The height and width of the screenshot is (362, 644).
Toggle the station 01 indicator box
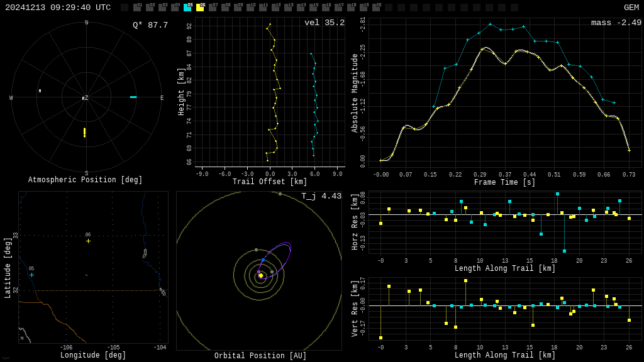point(137,8)
